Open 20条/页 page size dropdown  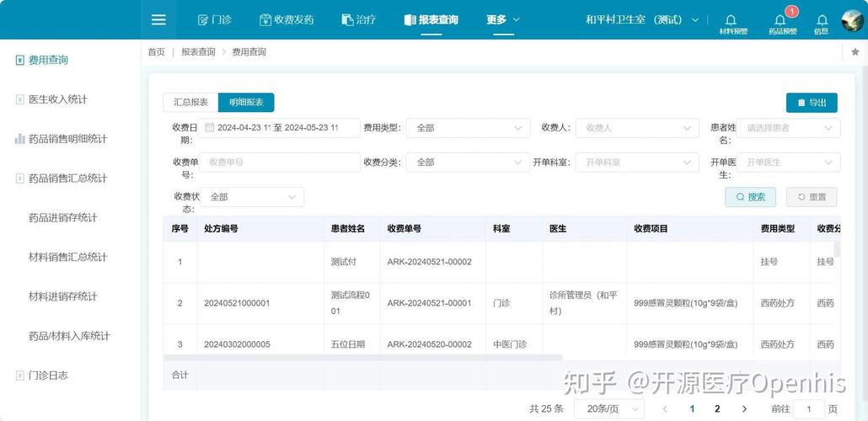point(609,409)
